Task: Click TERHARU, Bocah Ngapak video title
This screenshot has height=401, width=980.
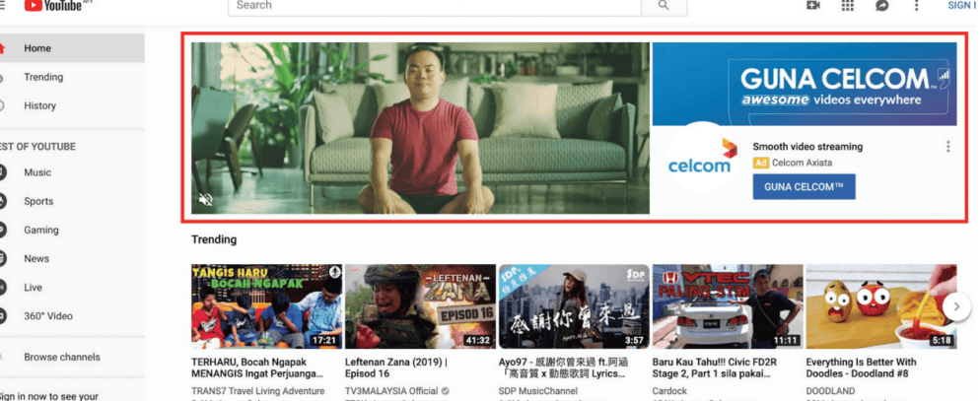Action: point(257,368)
